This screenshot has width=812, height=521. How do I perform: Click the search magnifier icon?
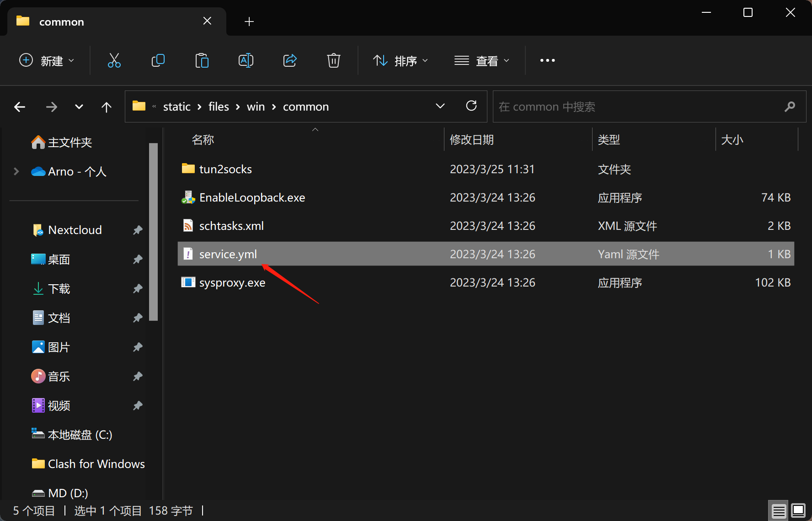(790, 106)
